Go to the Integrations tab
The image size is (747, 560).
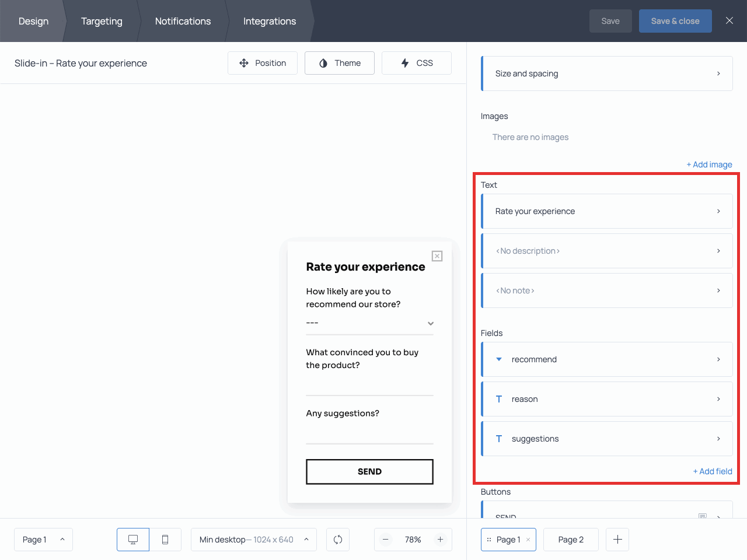pyautogui.click(x=270, y=21)
